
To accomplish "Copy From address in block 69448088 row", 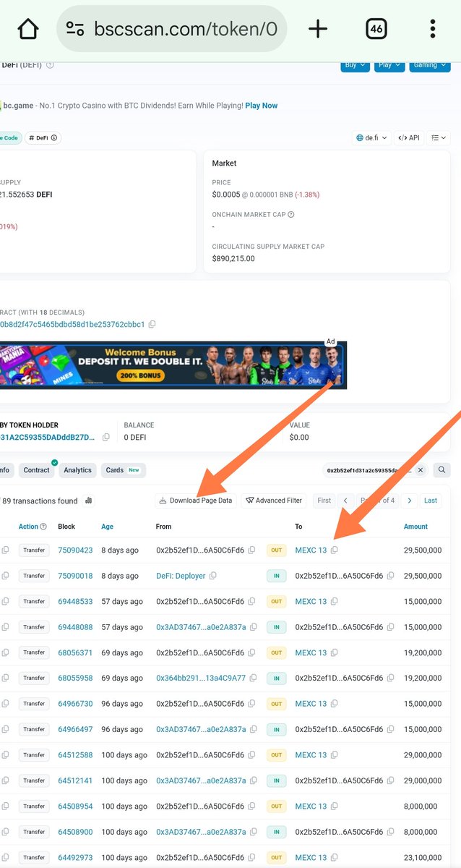I will 254,627.
